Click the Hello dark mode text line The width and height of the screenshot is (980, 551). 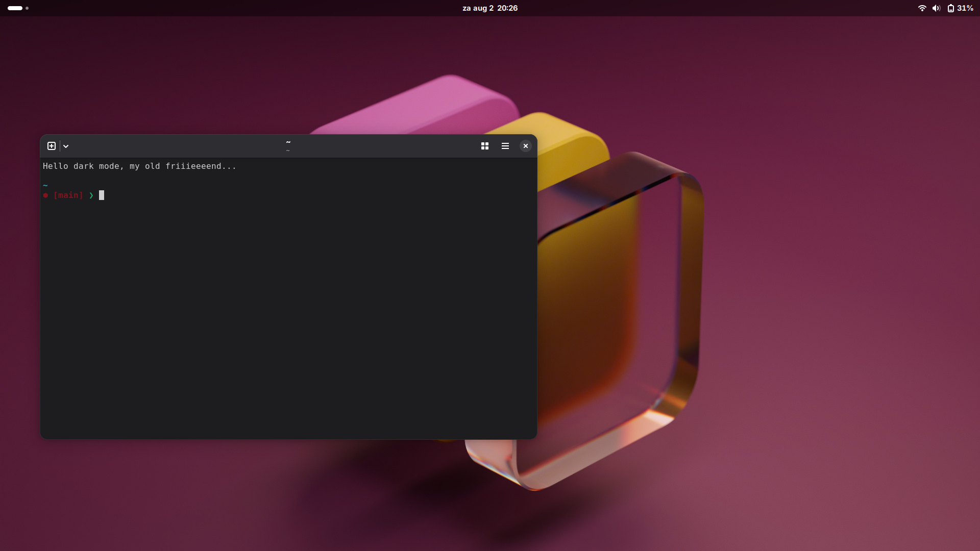[x=139, y=166]
